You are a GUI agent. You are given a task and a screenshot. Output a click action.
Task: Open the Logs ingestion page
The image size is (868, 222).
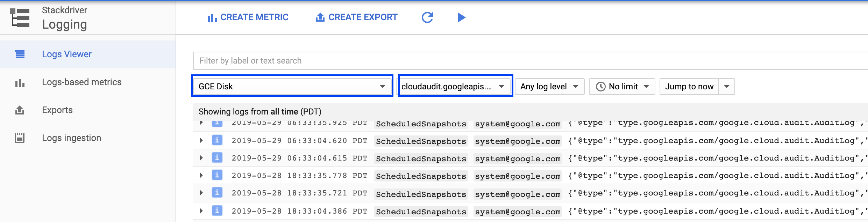(88, 138)
